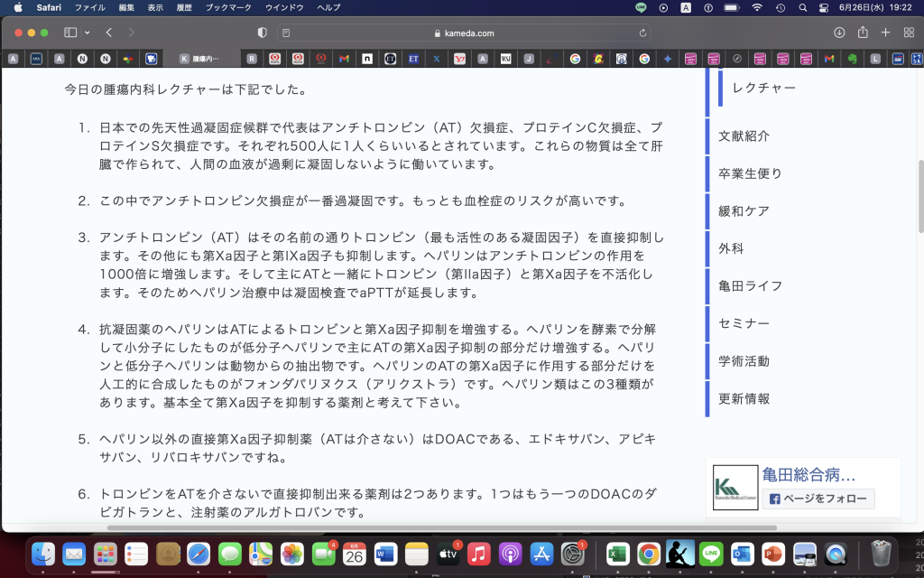The height and width of the screenshot is (578, 924).
Task: Open LINE from the Dock
Action: click(x=710, y=555)
